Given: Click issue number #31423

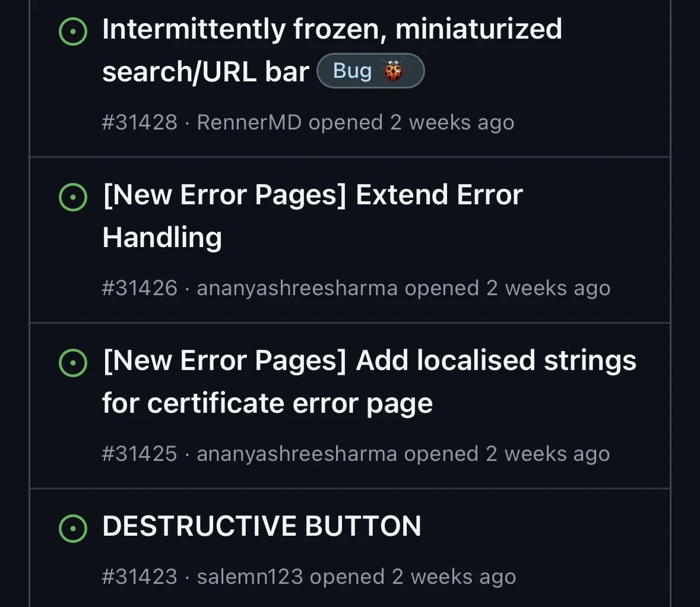Looking at the screenshot, I should pyautogui.click(x=140, y=577).
